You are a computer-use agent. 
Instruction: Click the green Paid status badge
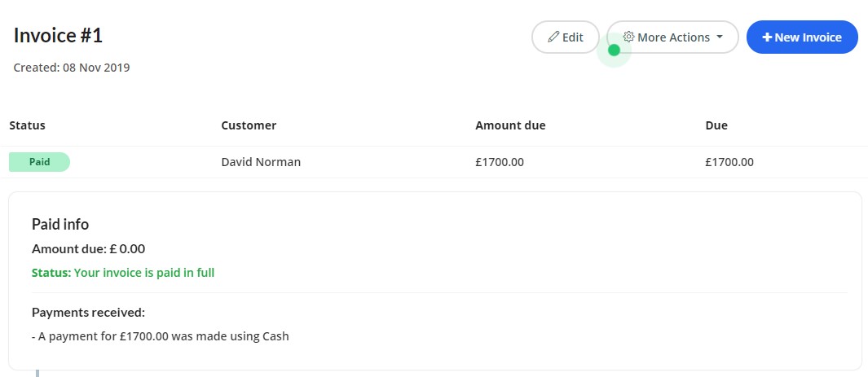tap(39, 162)
